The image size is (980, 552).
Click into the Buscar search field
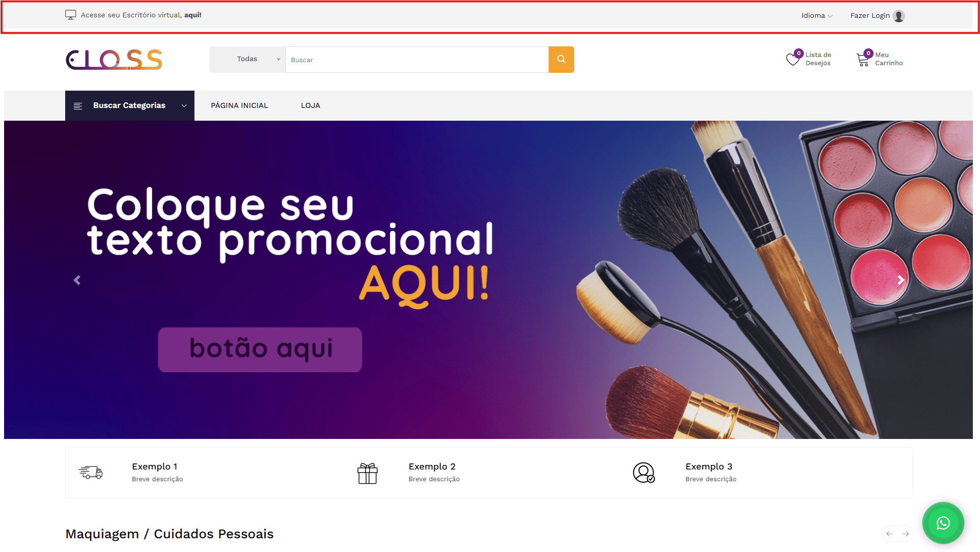tap(417, 60)
